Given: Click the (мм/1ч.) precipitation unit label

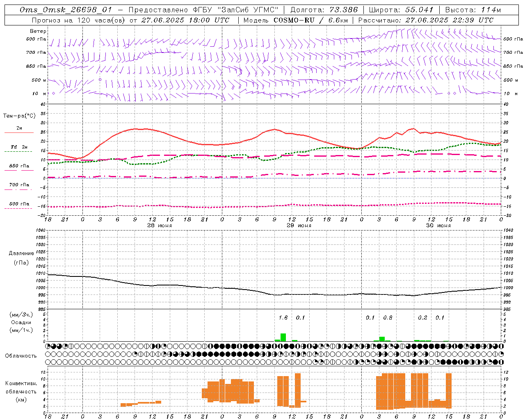Looking at the screenshot, I should (21, 330).
